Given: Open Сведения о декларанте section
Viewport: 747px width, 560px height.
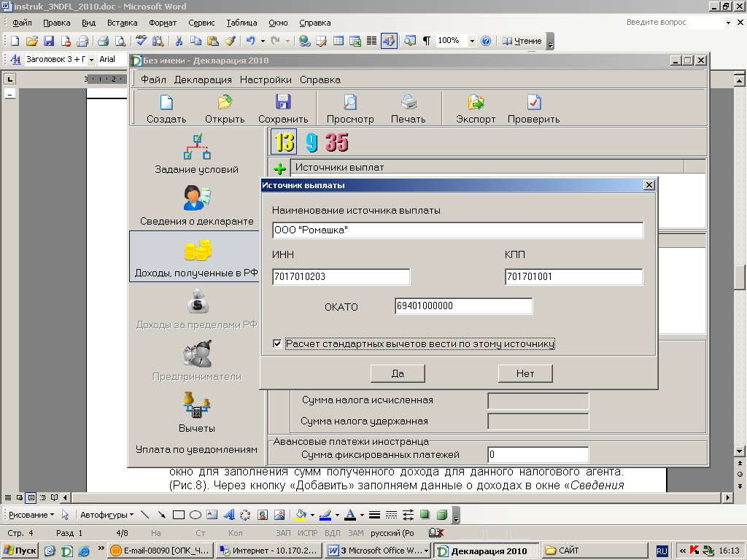Looking at the screenshot, I should click(196, 206).
